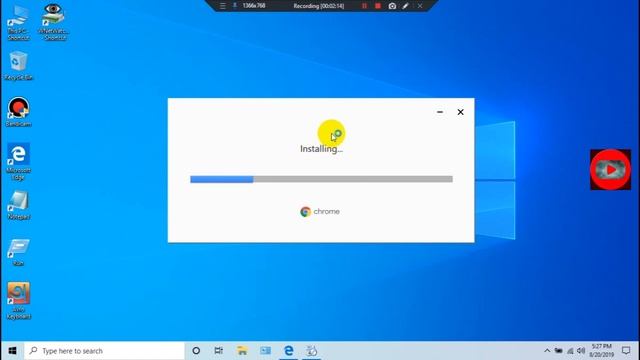Close the Chrome installer window
The width and height of the screenshot is (640, 360).
coord(460,112)
